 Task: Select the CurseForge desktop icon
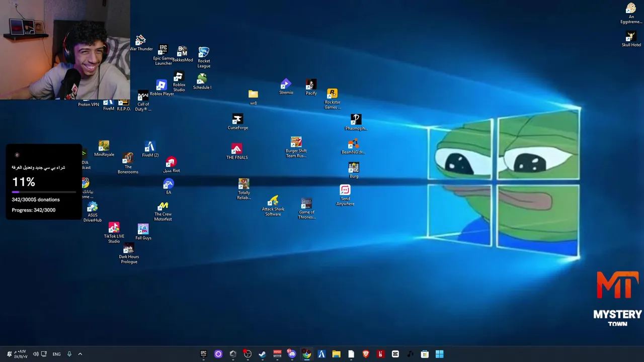pyautogui.click(x=237, y=122)
